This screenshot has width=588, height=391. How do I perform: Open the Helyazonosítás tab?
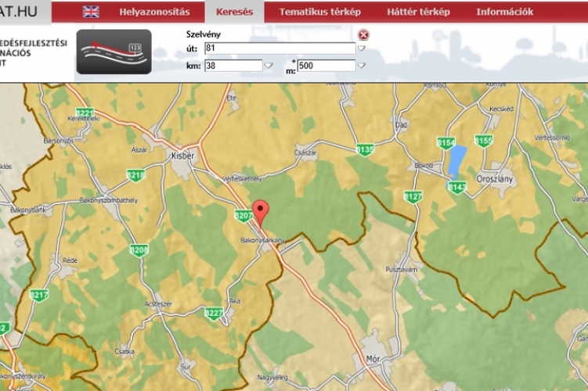154,12
